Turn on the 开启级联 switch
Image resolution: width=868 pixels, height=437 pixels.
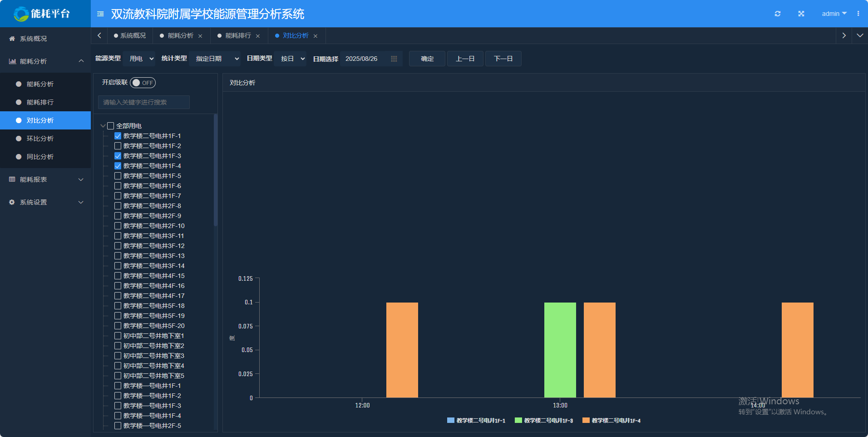coord(143,83)
